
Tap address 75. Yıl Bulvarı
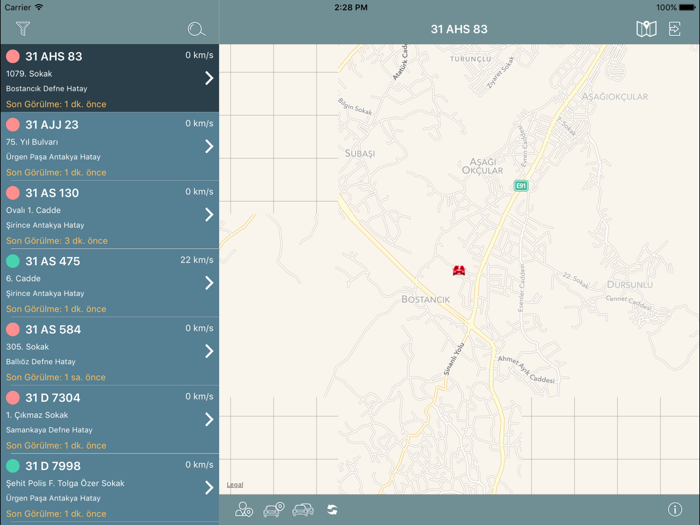pyautogui.click(x=32, y=142)
